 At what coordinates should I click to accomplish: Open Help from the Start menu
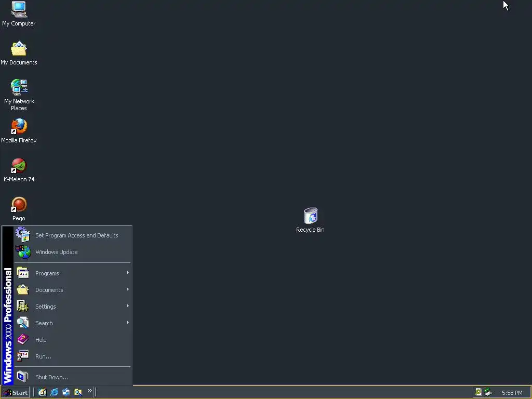pyautogui.click(x=72, y=340)
